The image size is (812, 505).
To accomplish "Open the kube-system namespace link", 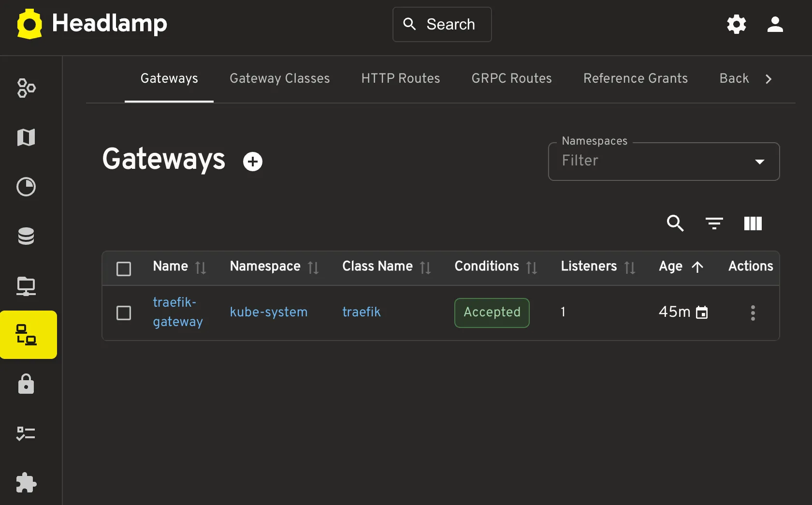I will point(269,312).
